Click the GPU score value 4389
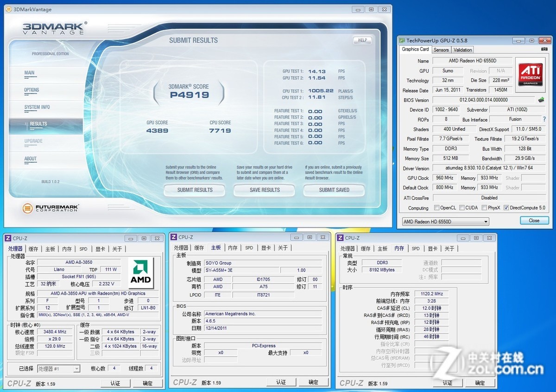 click(157, 131)
